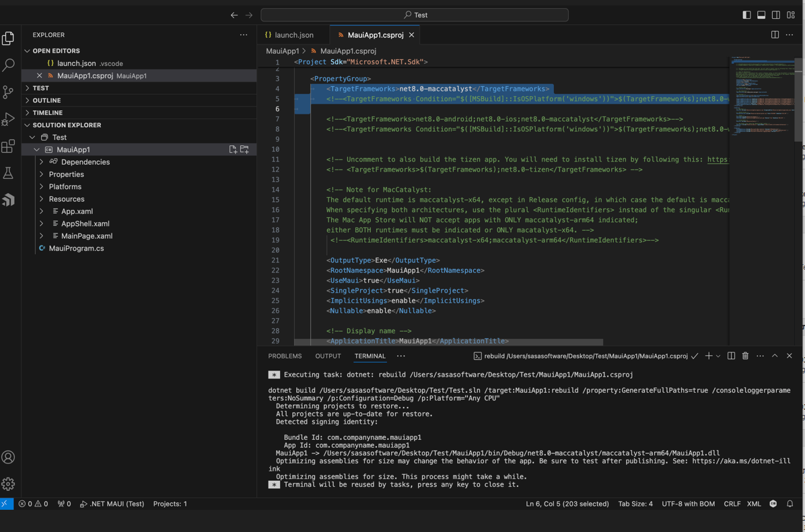The image size is (805, 532).
Task: Open the Extensions view
Action: click(9, 146)
